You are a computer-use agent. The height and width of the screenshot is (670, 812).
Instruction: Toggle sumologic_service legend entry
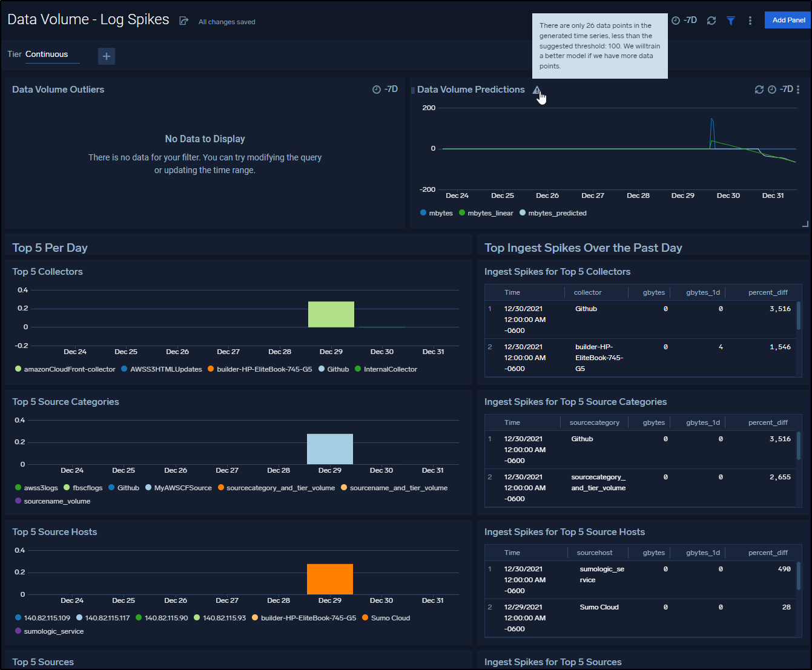tap(50, 631)
